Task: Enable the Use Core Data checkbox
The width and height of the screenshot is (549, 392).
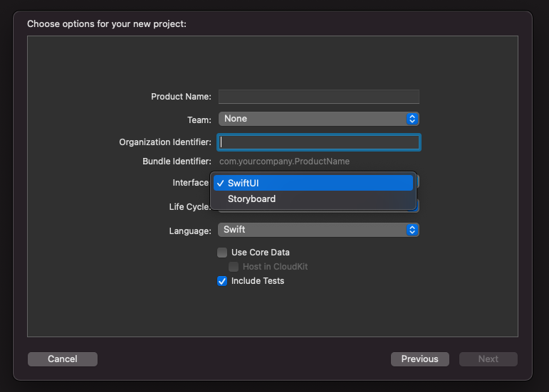Action: click(222, 253)
